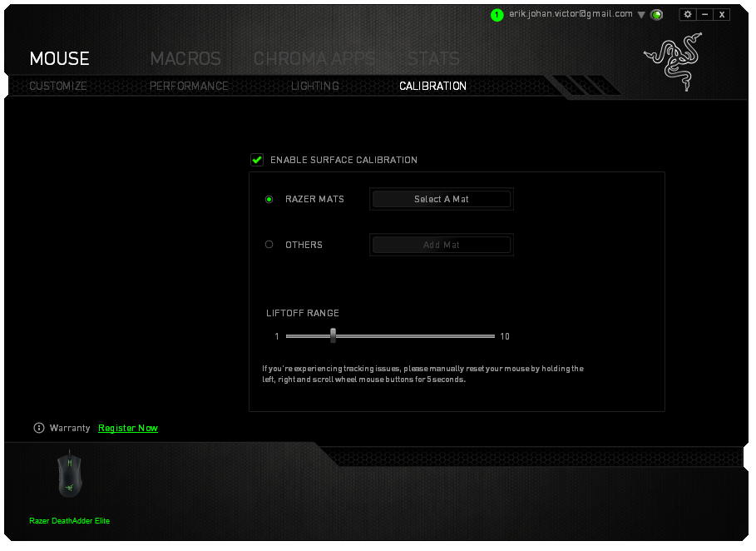Select the OTHERS option
The height and width of the screenshot is (551, 756).
tap(269, 244)
